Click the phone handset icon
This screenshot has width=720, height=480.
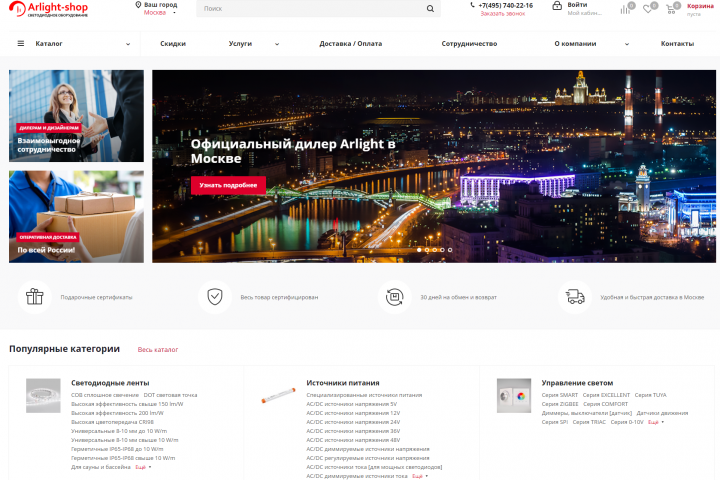point(472,5)
